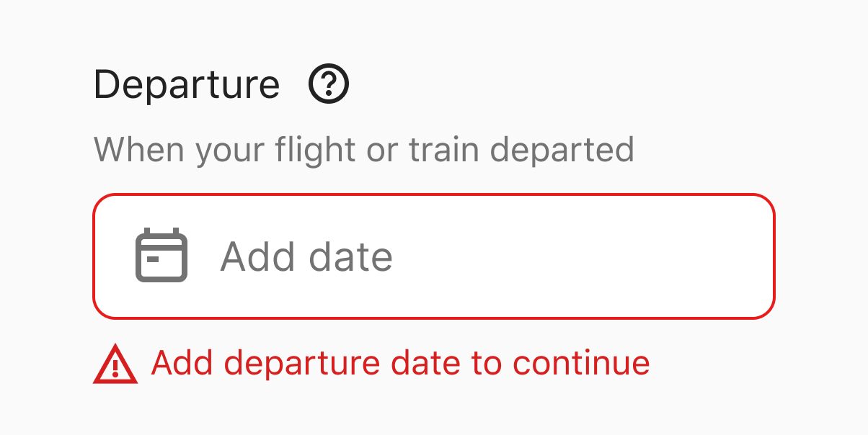Select the red validation error text
868x435 pixels.
point(400,363)
